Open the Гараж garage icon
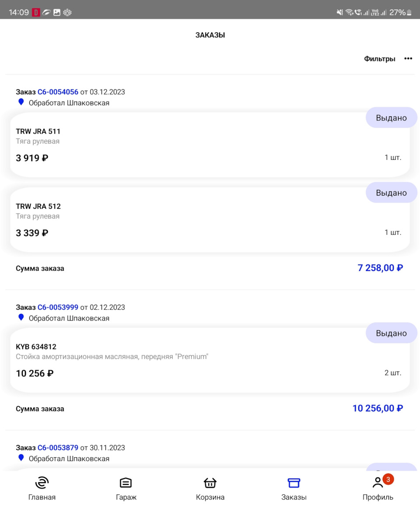The width and height of the screenshot is (420, 505). tap(126, 483)
